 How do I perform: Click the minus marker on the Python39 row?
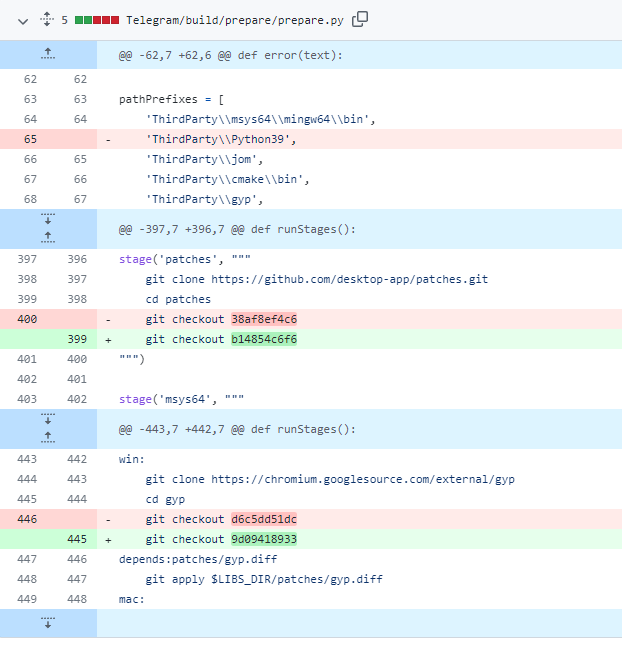(108, 140)
